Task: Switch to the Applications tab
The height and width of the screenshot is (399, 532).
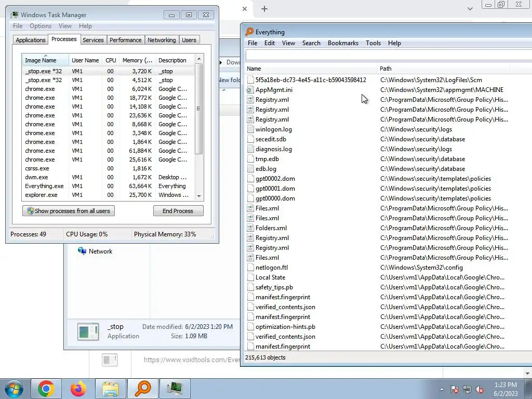Action: point(31,39)
